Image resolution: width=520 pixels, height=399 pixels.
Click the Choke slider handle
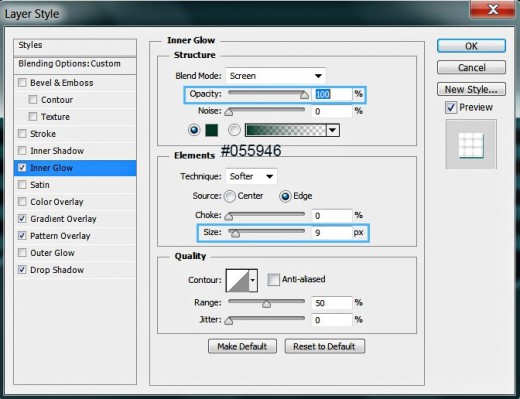[x=229, y=217]
